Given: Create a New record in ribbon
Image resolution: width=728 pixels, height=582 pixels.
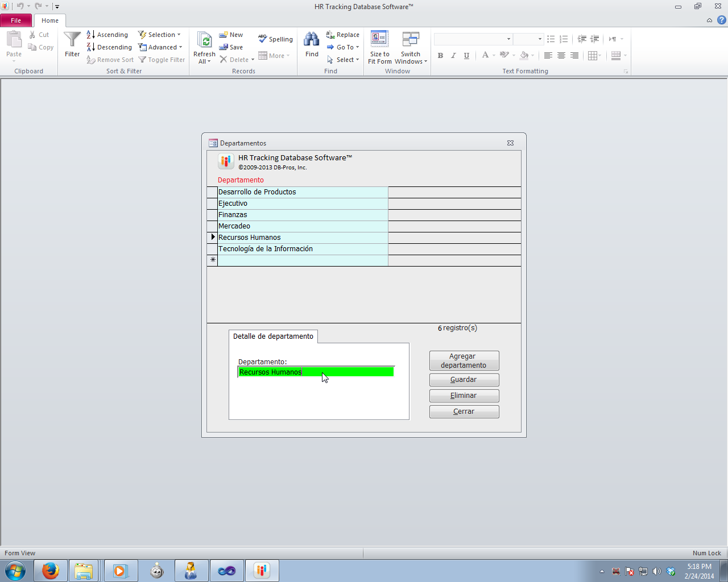Looking at the screenshot, I should [x=231, y=35].
